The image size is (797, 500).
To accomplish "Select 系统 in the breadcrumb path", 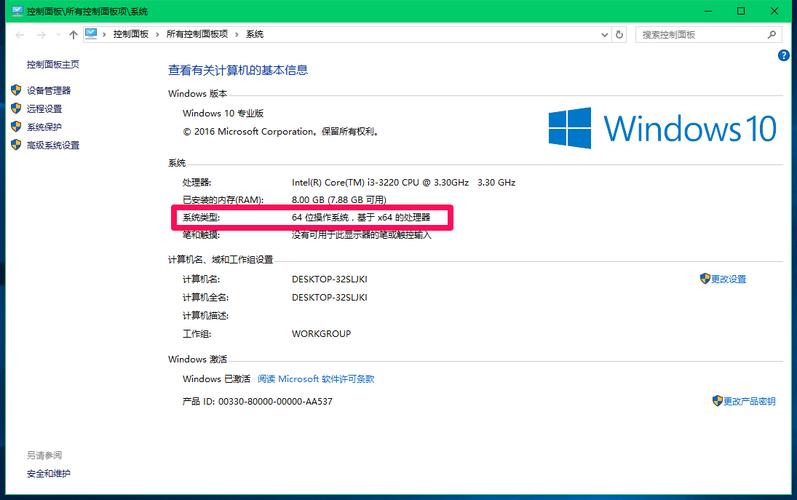I will pos(255,34).
